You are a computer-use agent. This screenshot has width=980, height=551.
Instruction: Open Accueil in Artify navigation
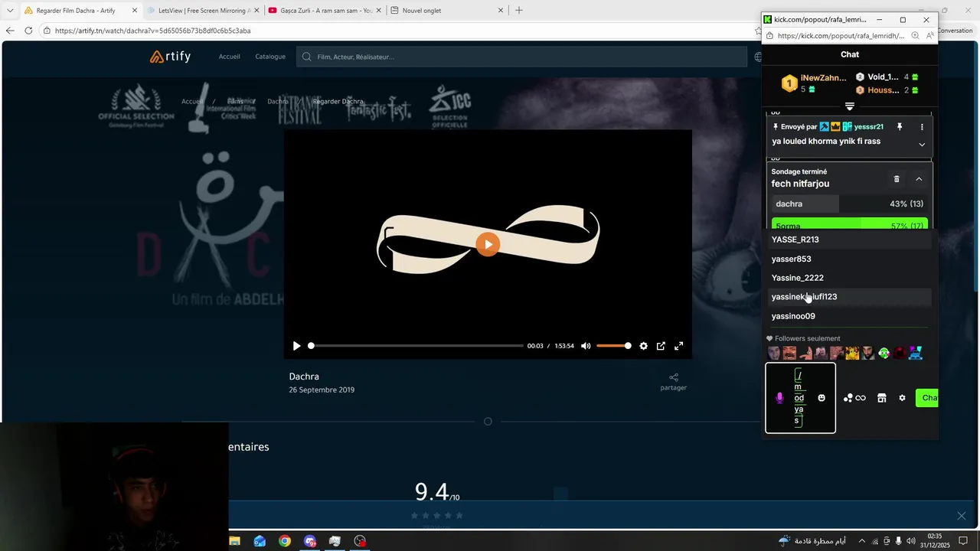pyautogui.click(x=229, y=57)
